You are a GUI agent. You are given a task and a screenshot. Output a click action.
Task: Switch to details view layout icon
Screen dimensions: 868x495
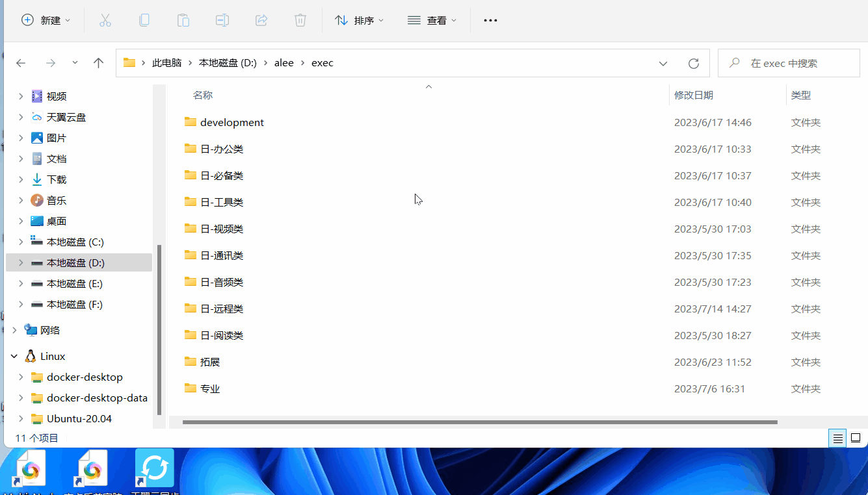click(x=837, y=438)
